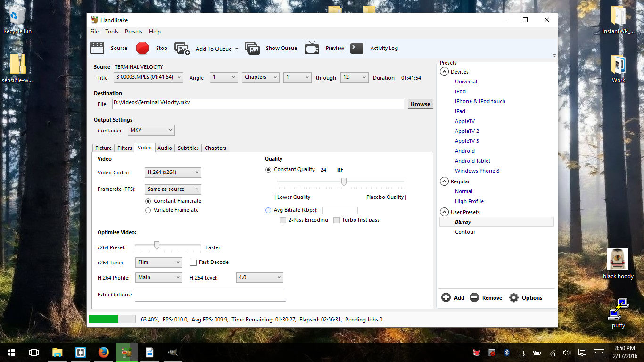Screen dimensions: 644x362
Task: Click the Source clapperboard icon
Action: pyautogui.click(x=97, y=48)
